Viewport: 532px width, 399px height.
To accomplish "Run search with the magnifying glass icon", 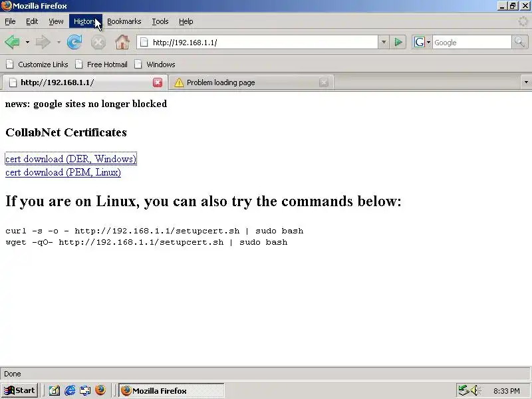I will coord(520,43).
